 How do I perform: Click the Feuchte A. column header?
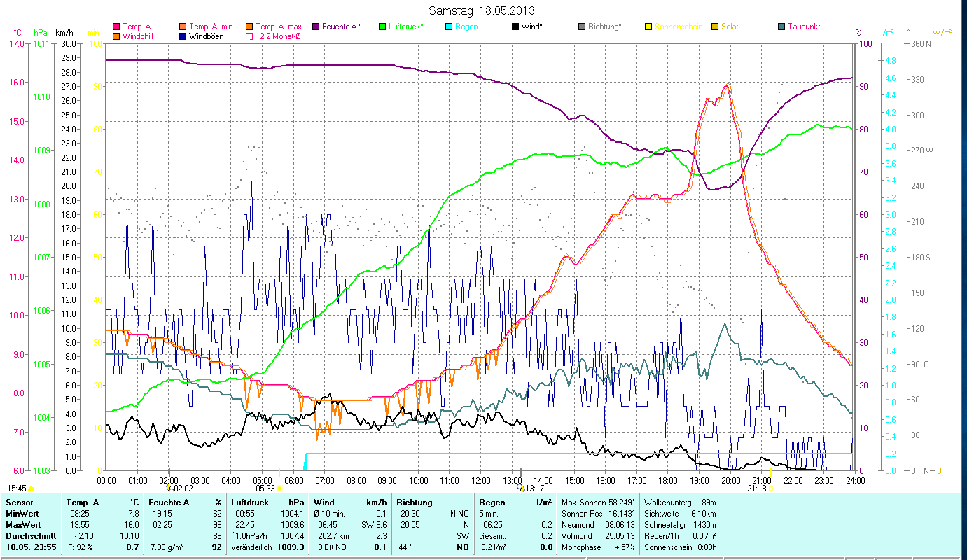(170, 503)
